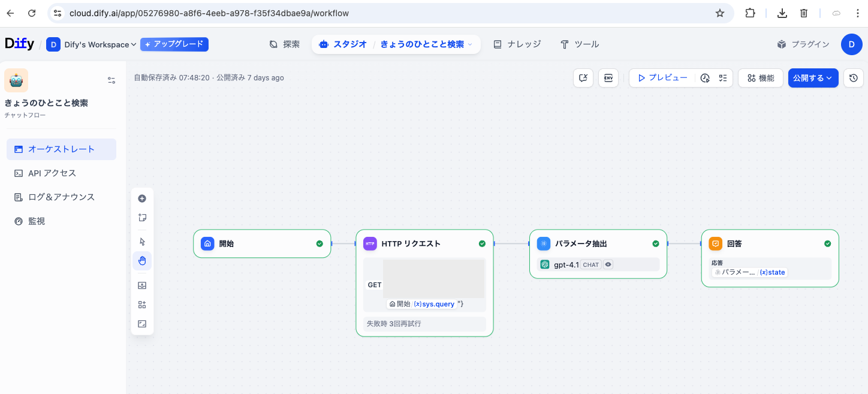868x394 pixels.
Task: Select オーケストレート in sidebar
Action: tap(61, 149)
